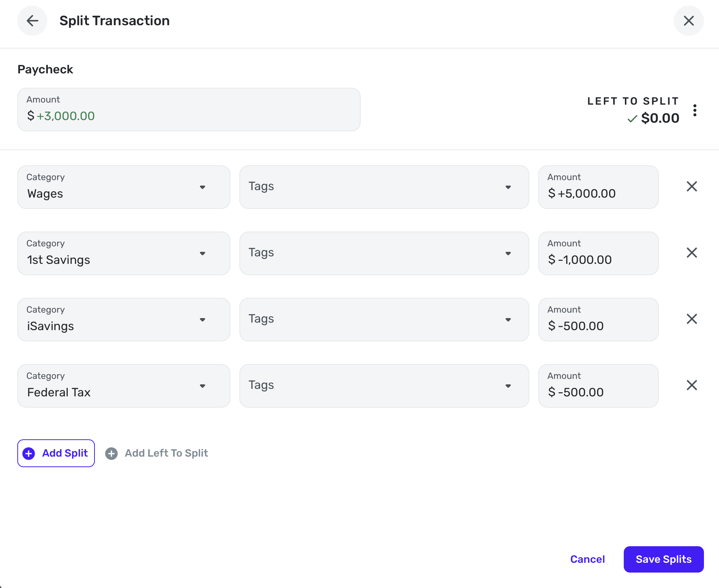
Task: Click the Add Left To Split plus icon
Action: point(111,454)
